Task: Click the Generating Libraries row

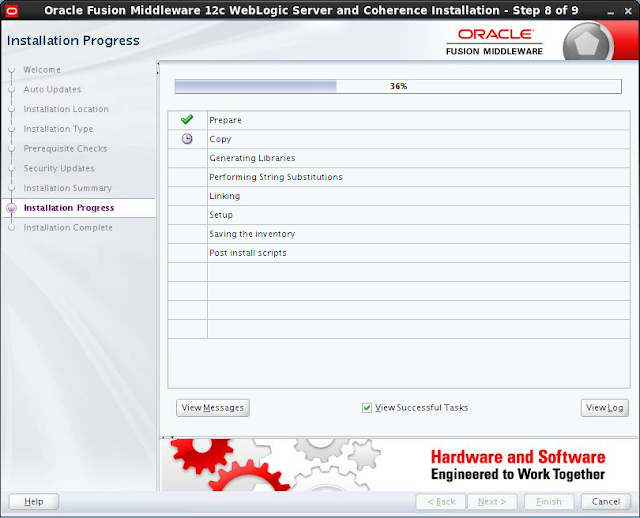Action: tap(399, 158)
